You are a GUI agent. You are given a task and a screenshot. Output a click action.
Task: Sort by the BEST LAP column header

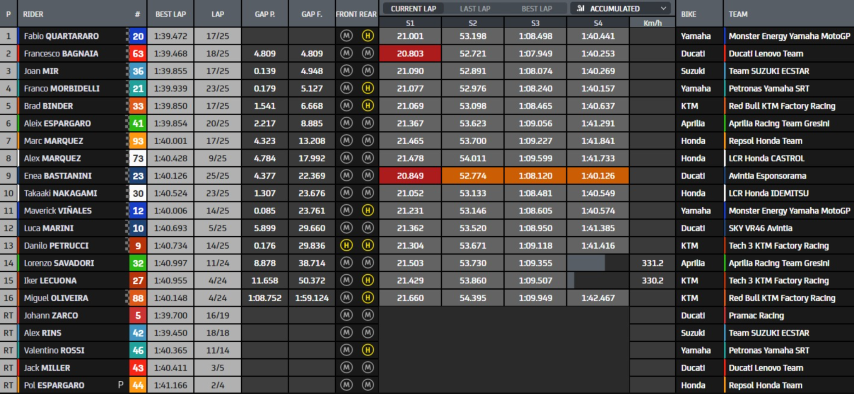[169, 14]
